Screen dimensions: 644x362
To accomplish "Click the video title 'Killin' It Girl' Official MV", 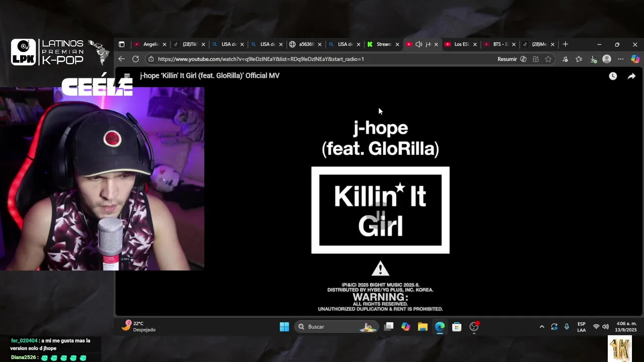I will tap(210, 75).
